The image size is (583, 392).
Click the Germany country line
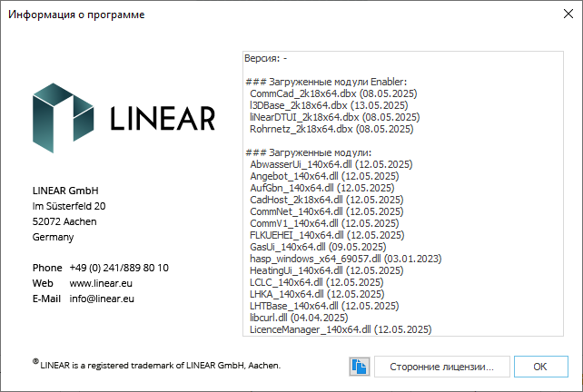coord(53,237)
